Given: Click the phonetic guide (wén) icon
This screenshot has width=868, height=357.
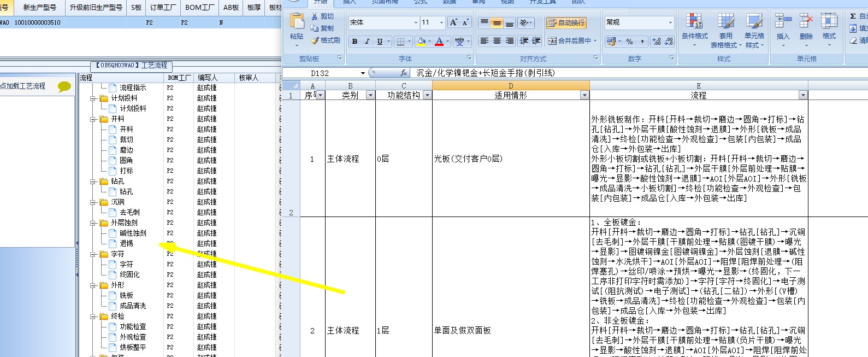Looking at the screenshot, I should click(459, 42).
